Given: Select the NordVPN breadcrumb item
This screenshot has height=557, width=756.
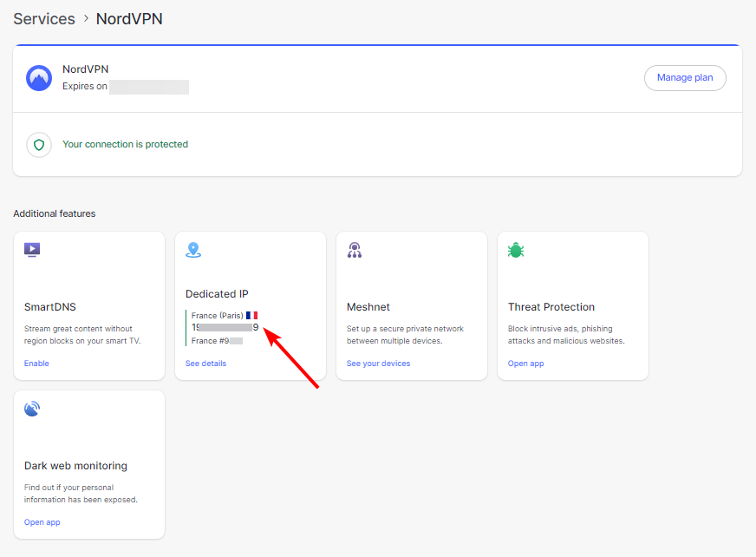Looking at the screenshot, I should click(x=128, y=18).
